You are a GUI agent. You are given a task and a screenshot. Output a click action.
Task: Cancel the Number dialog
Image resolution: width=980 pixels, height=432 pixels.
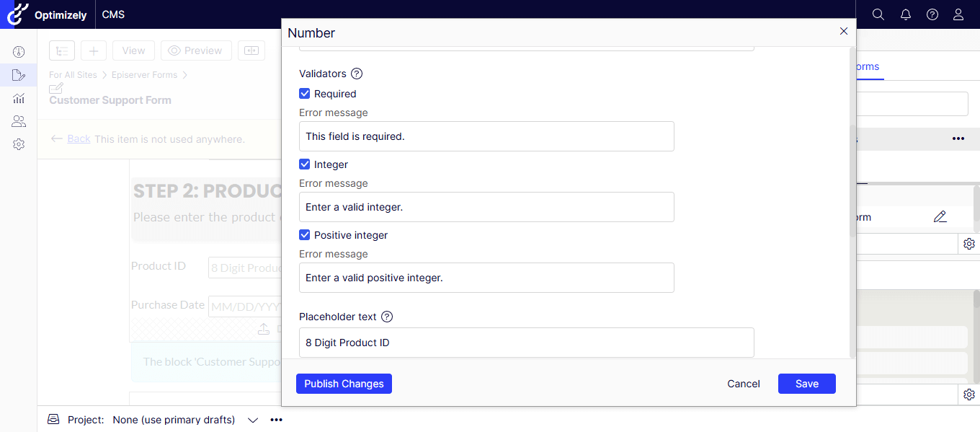pos(743,384)
